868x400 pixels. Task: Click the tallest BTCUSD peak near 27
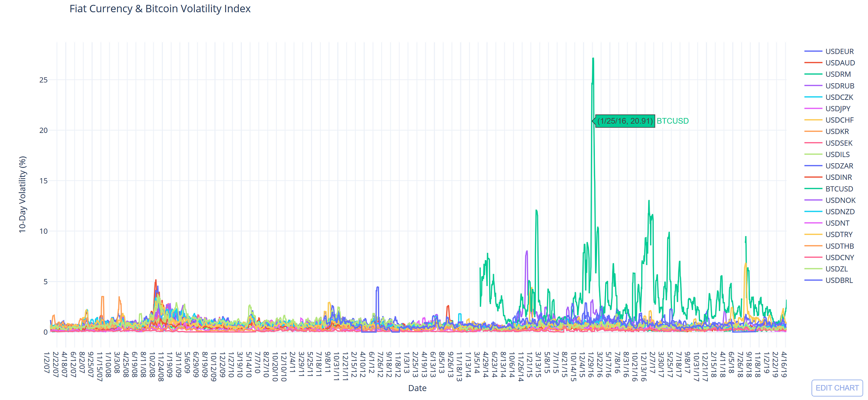[x=593, y=58]
